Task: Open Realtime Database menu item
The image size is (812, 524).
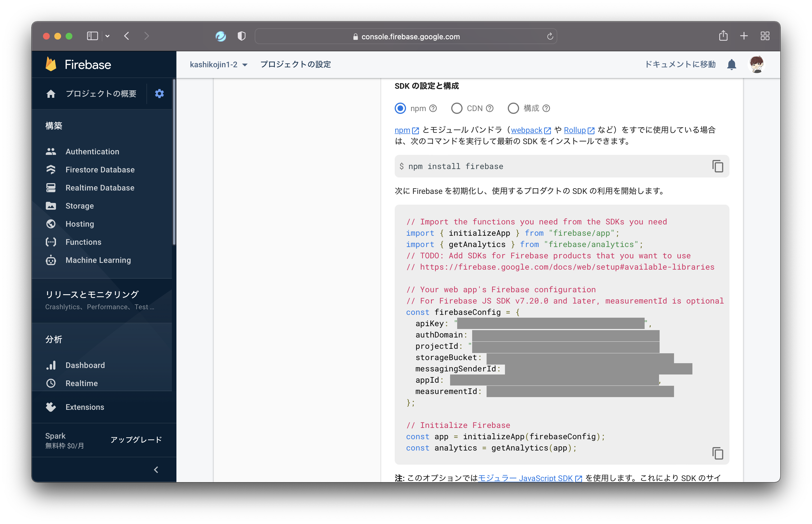Action: point(100,188)
